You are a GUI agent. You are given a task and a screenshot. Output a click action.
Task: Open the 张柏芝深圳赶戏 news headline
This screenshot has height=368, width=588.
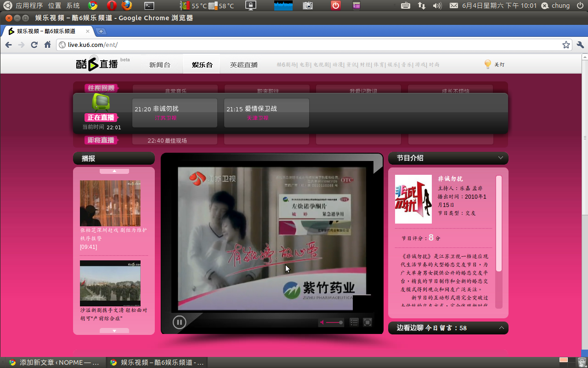[113, 234]
